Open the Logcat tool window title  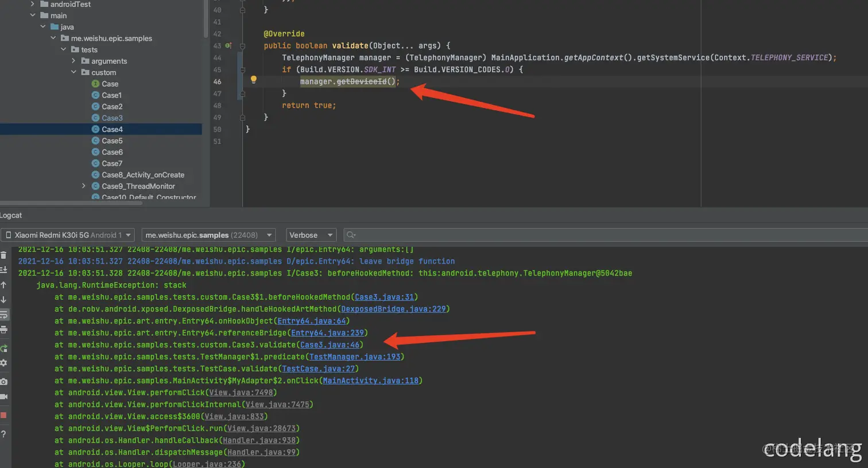point(11,215)
